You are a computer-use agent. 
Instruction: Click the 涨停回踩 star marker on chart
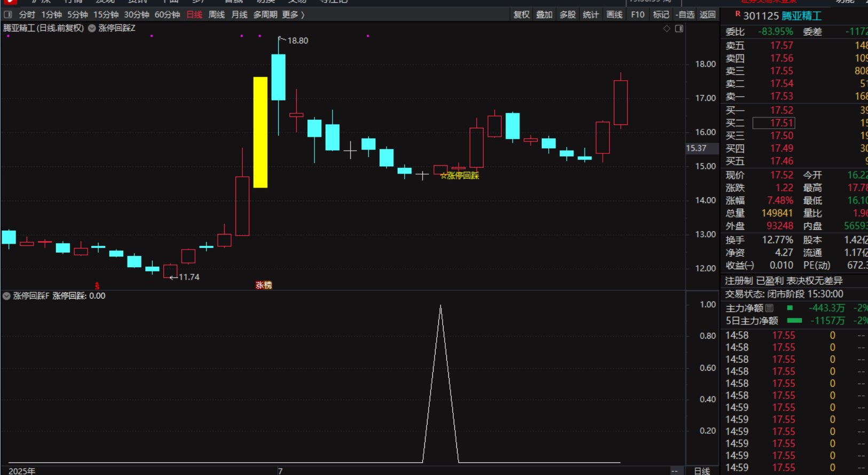(460, 176)
